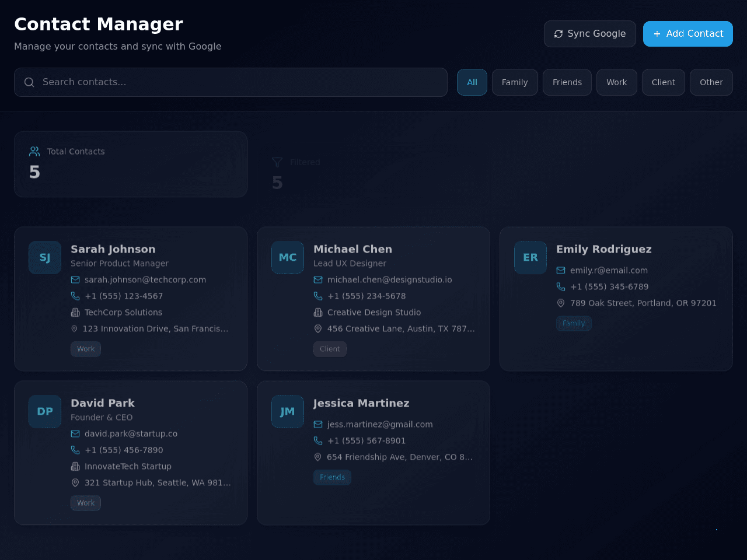Click the michael.chen@designstudio.io email address
Image resolution: width=747 pixels, height=560 pixels.
[x=390, y=280]
